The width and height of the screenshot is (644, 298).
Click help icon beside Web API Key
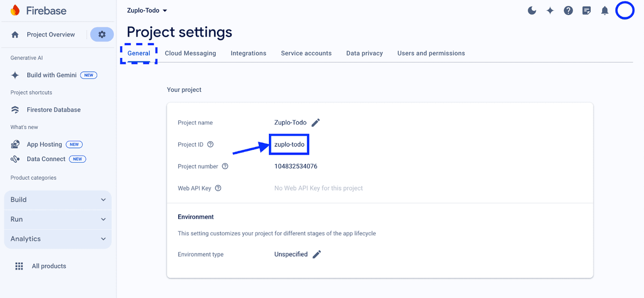[218, 188]
